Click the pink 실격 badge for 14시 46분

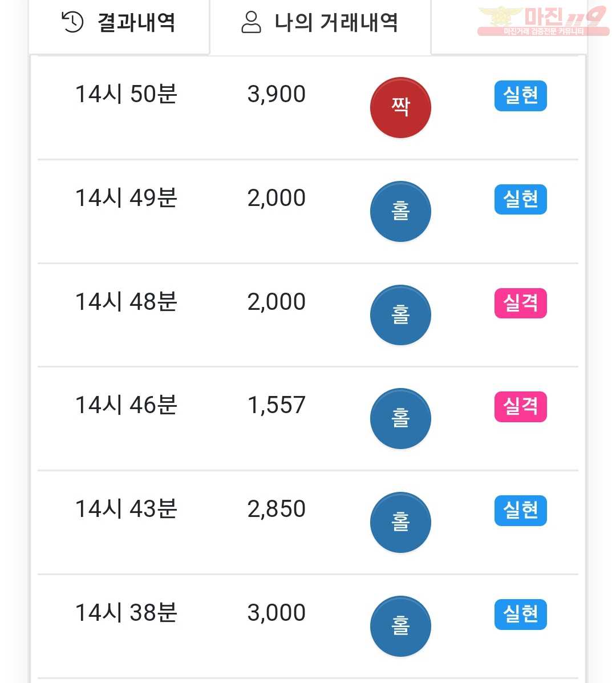click(521, 407)
